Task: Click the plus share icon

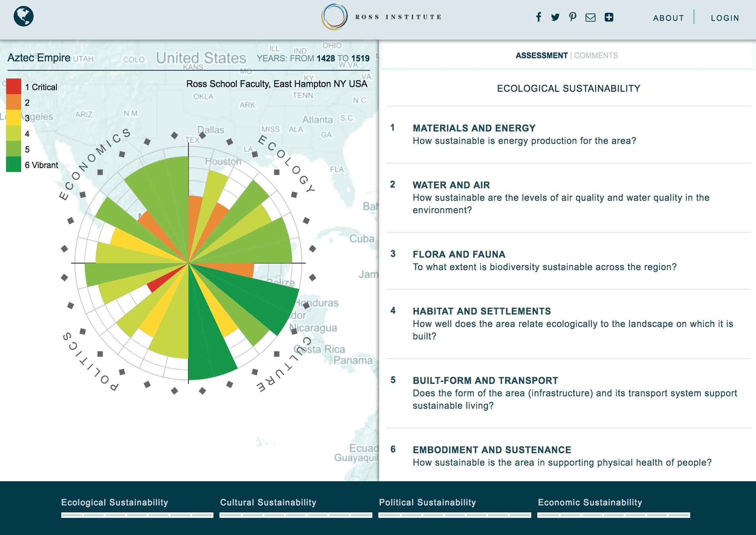Action: tap(609, 17)
